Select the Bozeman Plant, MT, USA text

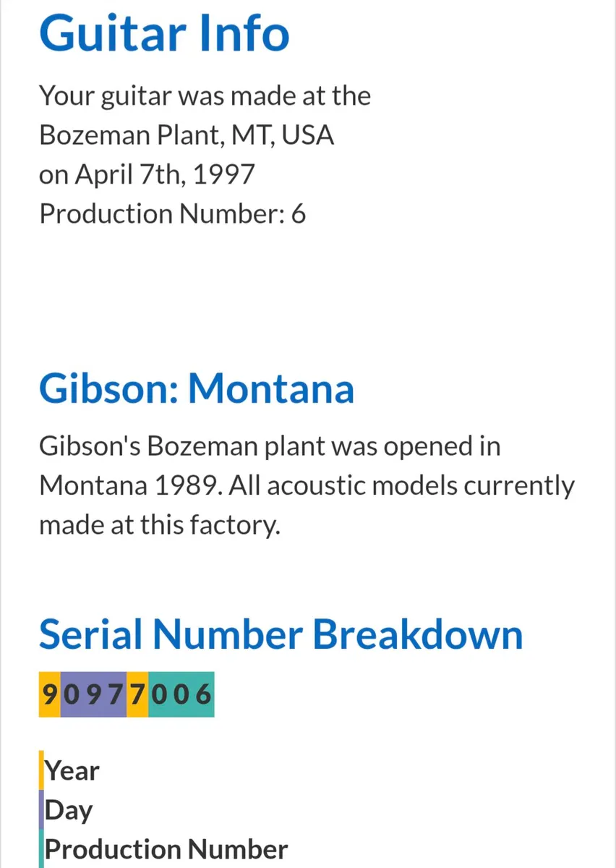point(187,135)
